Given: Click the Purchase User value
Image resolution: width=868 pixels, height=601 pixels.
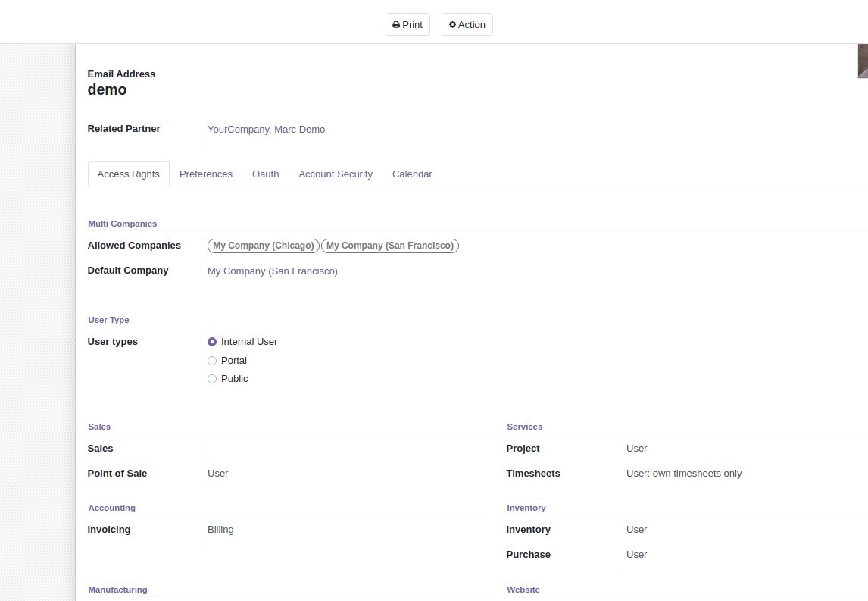Looking at the screenshot, I should tap(636, 555).
